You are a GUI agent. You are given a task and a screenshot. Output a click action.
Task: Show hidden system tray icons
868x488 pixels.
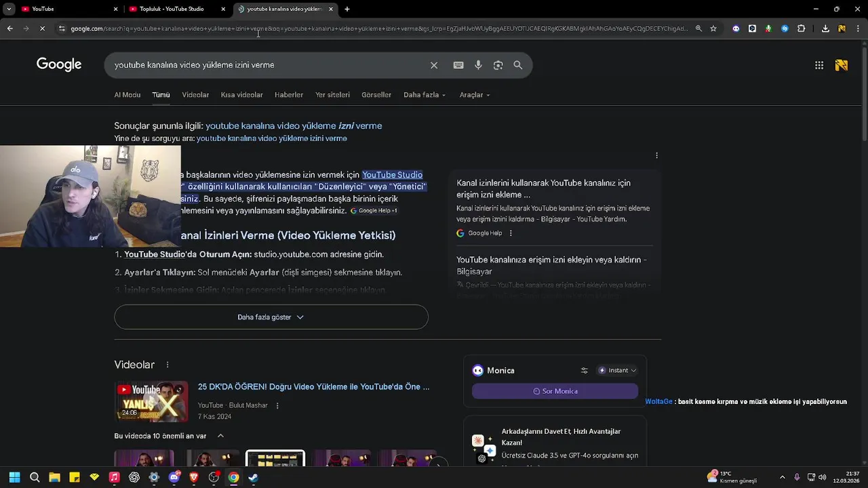click(x=782, y=477)
